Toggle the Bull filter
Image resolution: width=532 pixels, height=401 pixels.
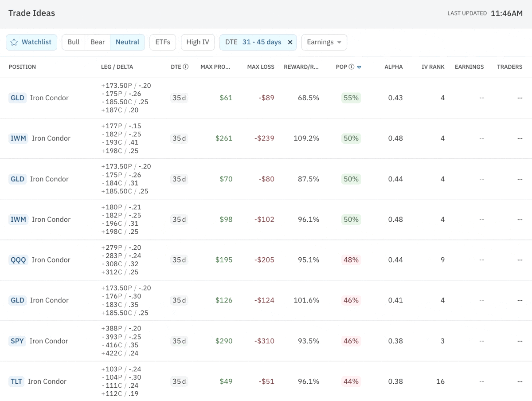(74, 42)
